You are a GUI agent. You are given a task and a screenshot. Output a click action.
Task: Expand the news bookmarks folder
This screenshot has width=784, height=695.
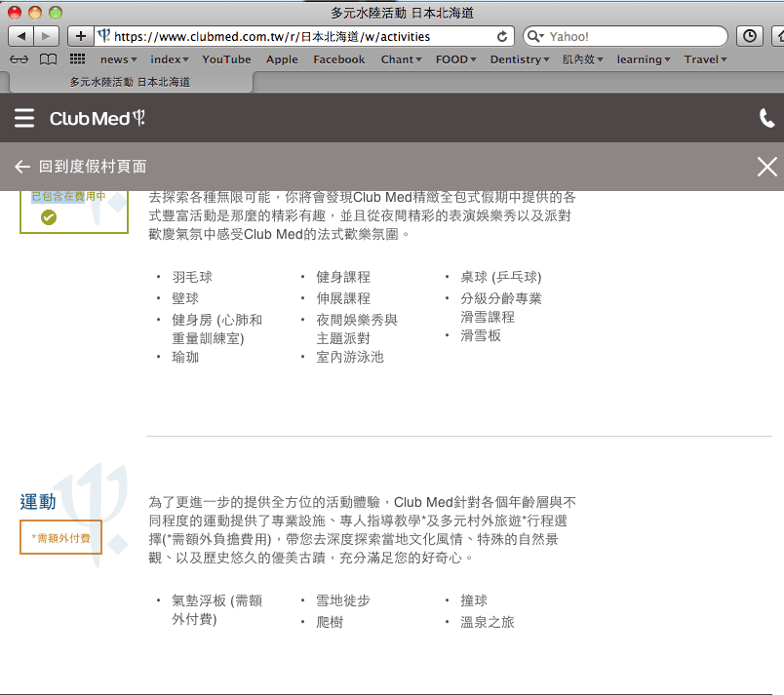pyautogui.click(x=118, y=59)
